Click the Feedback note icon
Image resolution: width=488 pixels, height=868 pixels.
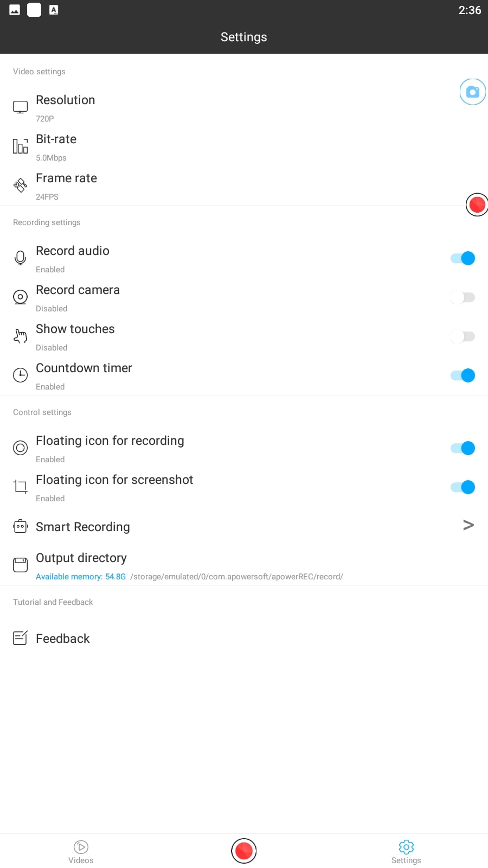20,638
